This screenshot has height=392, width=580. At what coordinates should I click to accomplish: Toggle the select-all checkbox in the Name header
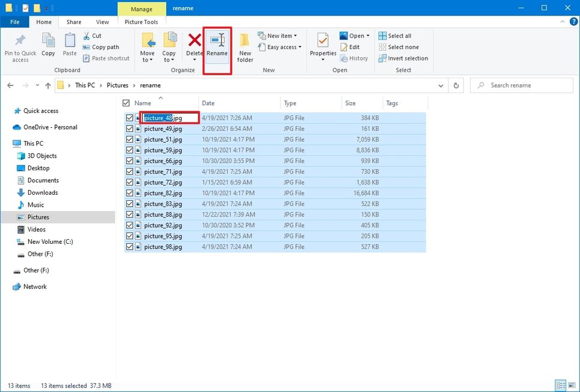(127, 102)
